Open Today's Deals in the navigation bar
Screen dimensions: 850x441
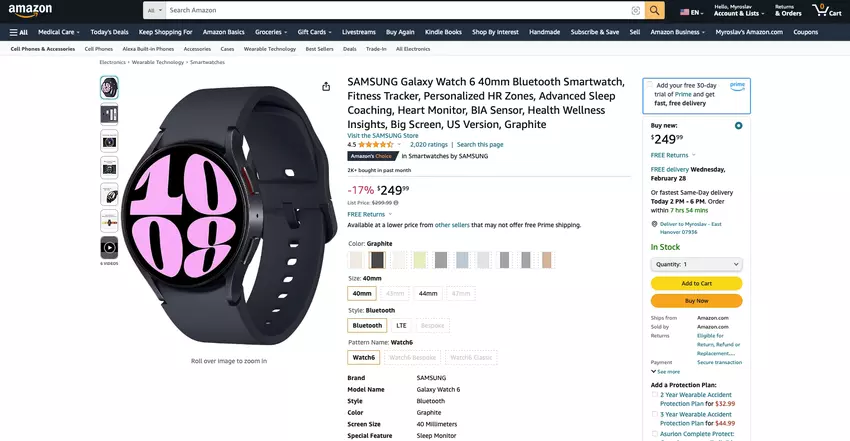pos(109,32)
